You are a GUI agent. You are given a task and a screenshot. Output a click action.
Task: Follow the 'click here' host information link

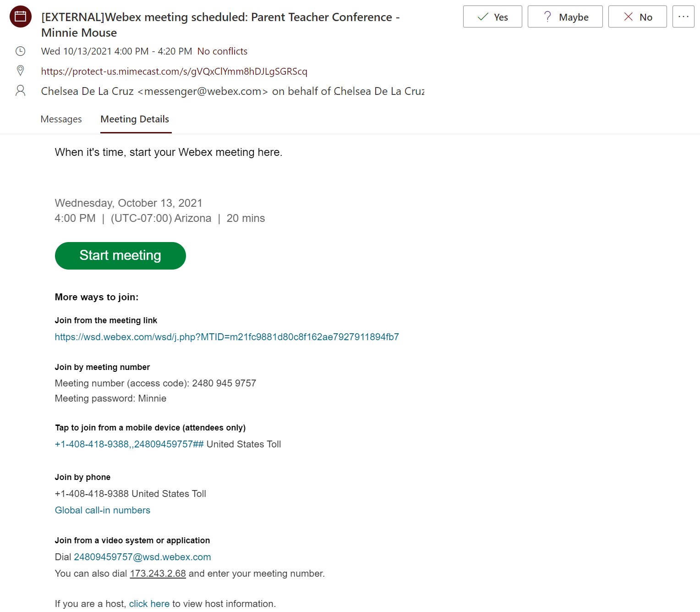(149, 604)
